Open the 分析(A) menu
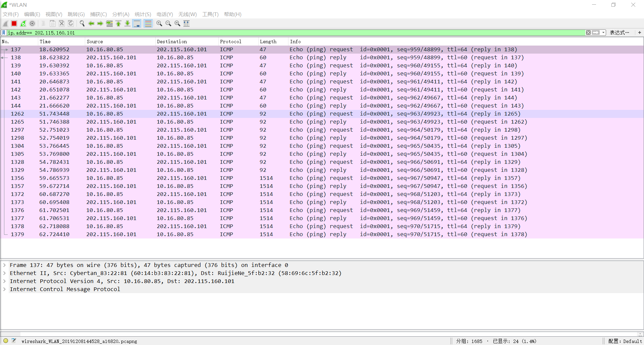644x345 pixels. 121,14
